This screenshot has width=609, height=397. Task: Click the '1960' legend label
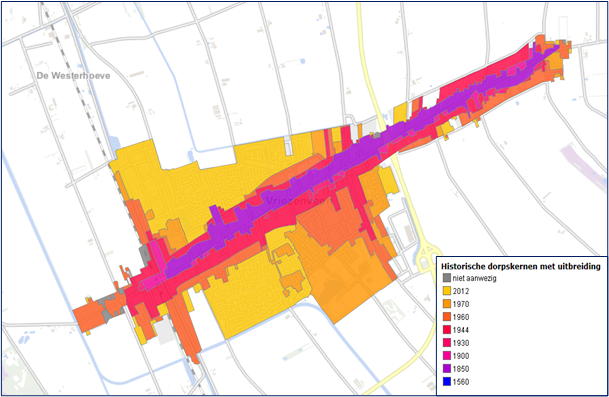point(461,317)
